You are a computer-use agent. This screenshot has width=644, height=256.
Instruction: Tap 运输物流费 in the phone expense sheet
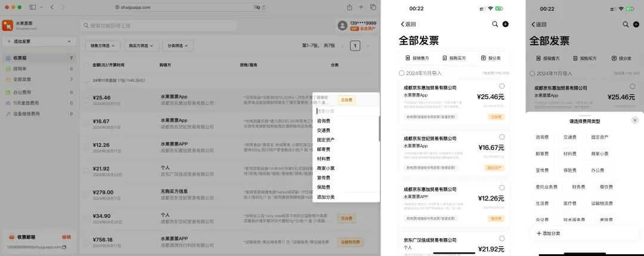[x=602, y=203]
